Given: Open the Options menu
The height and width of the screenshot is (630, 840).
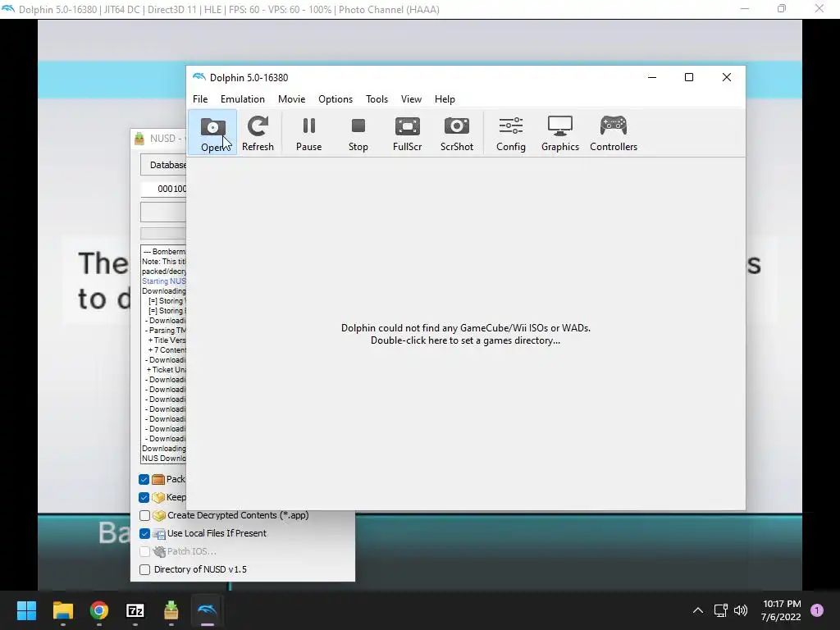Looking at the screenshot, I should click(x=336, y=99).
